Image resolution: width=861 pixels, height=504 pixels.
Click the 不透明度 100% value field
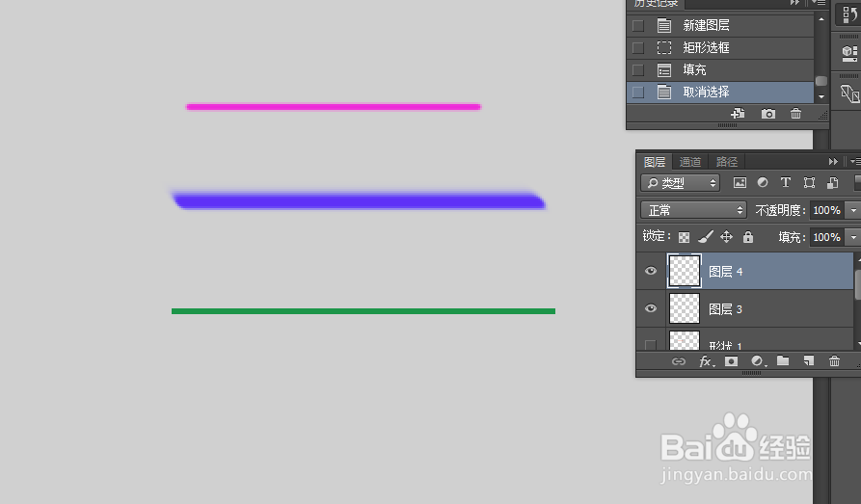826,210
